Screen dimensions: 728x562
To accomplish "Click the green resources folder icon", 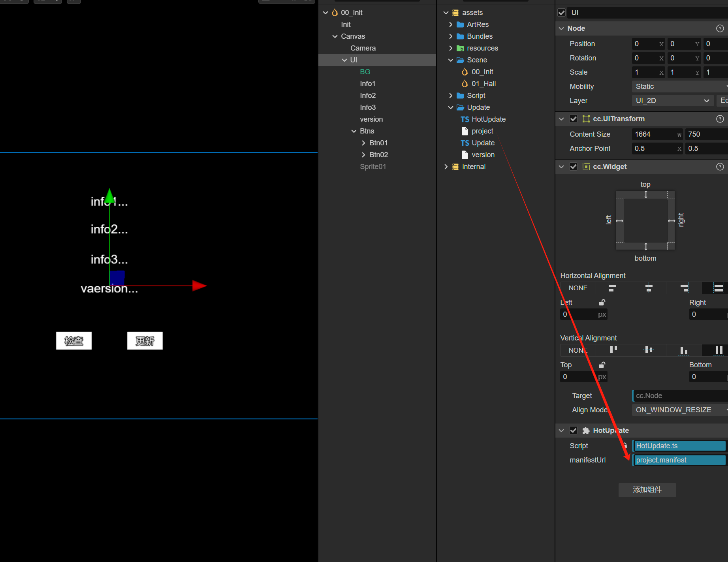I will pyautogui.click(x=460, y=48).
